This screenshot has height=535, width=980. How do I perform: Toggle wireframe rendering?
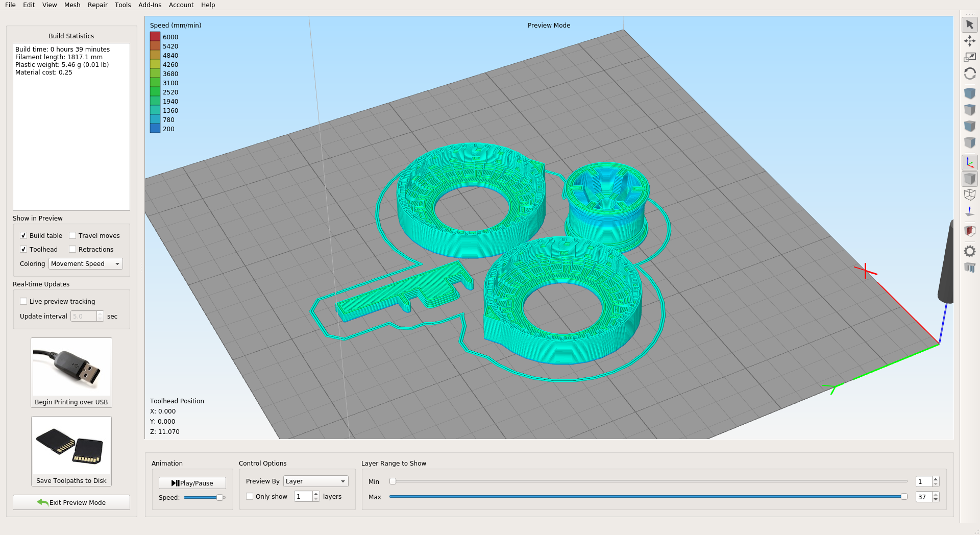[x=970, y=195]
